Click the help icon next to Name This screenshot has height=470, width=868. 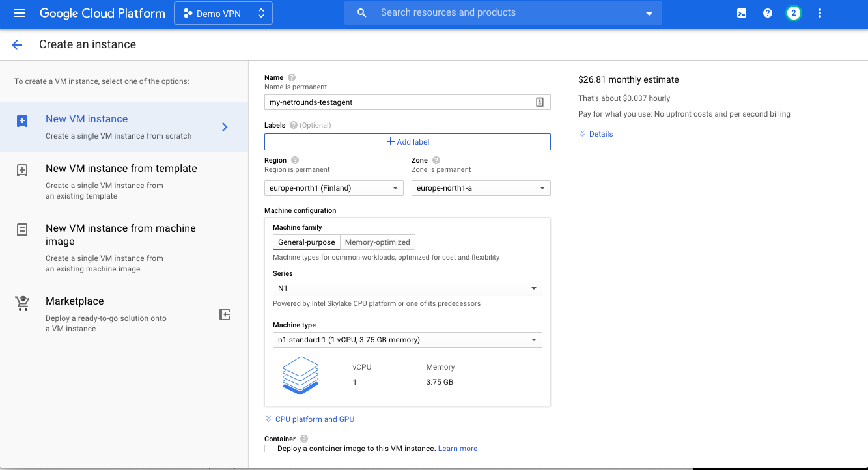tap(290, 77)
